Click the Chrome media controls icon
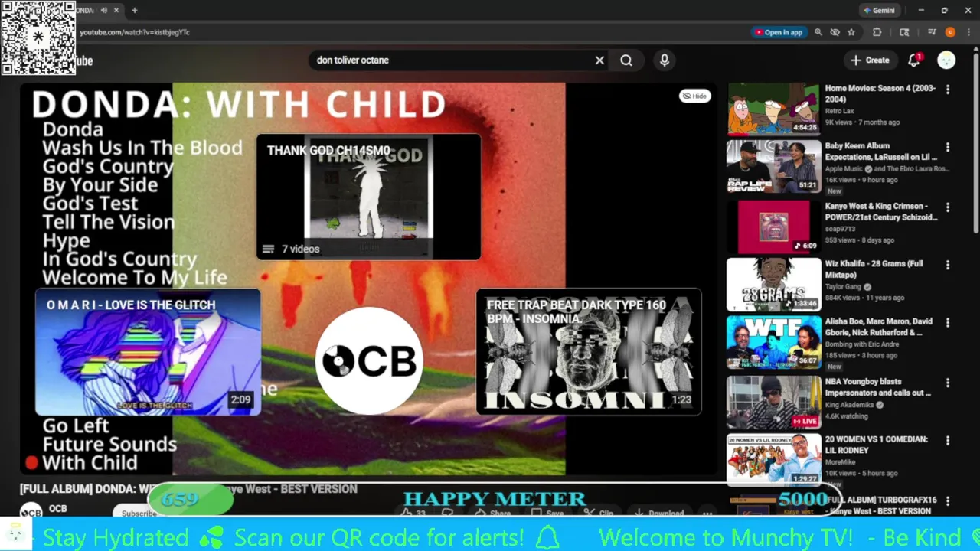This screenshot has width=980, height=551. click(x=932, y=32)
